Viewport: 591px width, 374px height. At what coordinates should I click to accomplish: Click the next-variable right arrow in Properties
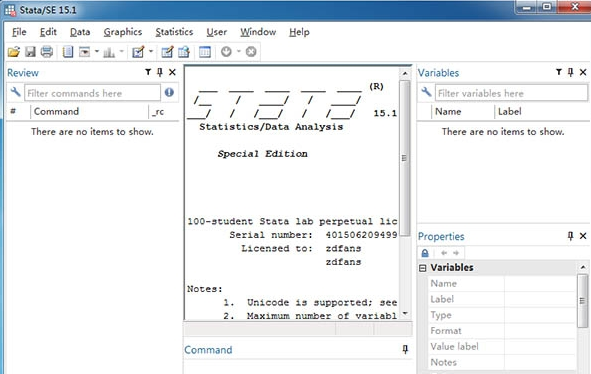456,253
